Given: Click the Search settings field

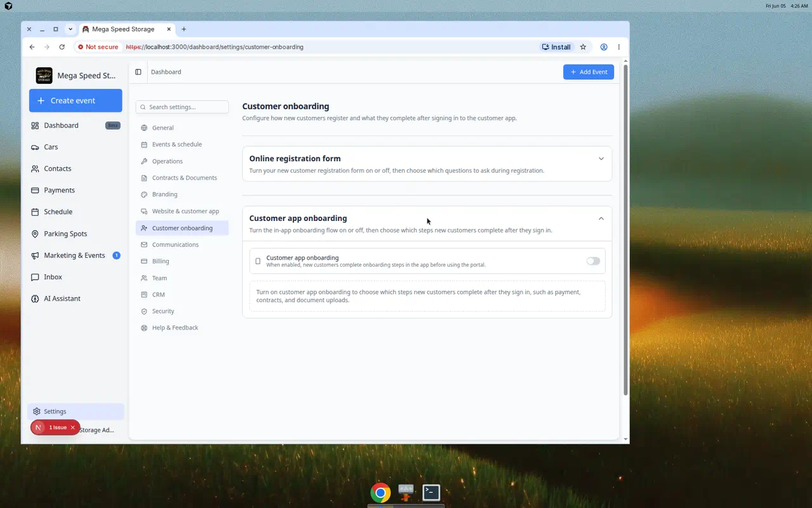Looking at the screenshot, I should pyautogui.click(x=182, y=107).
